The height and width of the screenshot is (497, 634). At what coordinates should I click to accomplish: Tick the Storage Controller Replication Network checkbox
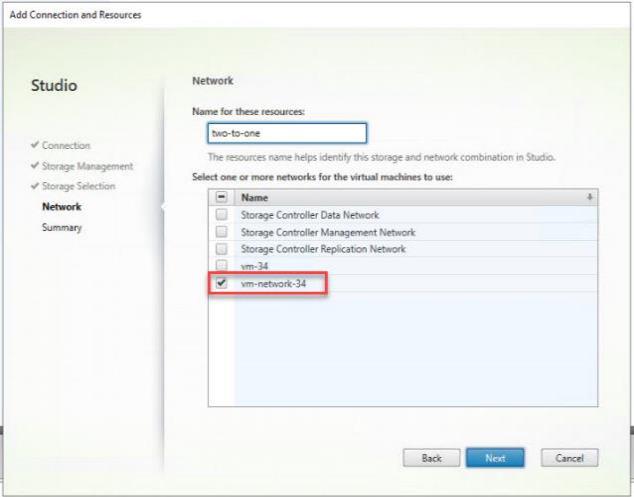221,249
